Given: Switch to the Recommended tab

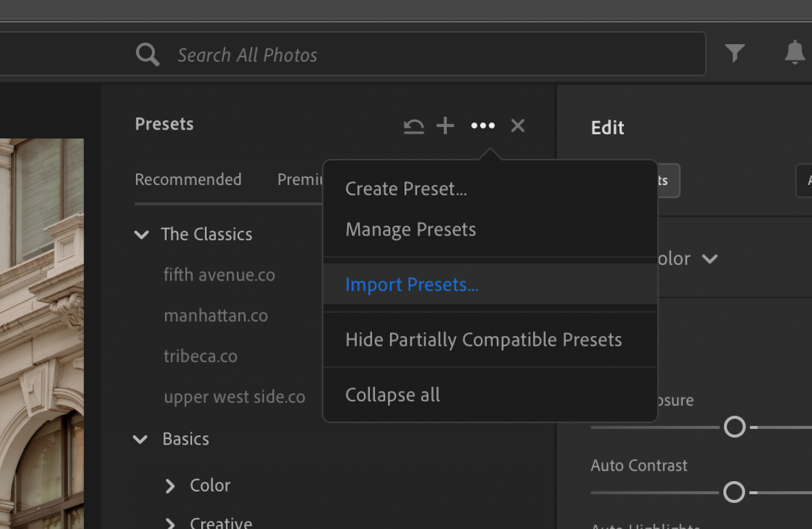Looking at the screenshot, I should point(188,180).
